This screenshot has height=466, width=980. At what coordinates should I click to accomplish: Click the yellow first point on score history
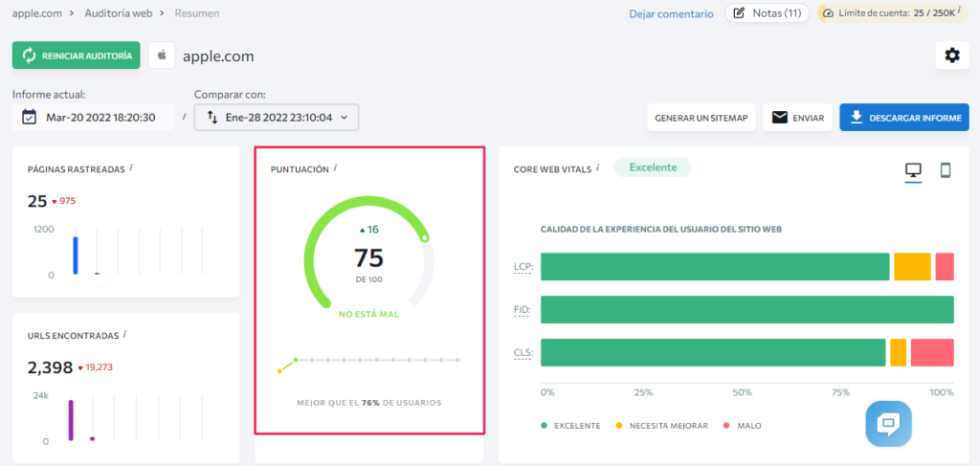[x=279, y=371]
